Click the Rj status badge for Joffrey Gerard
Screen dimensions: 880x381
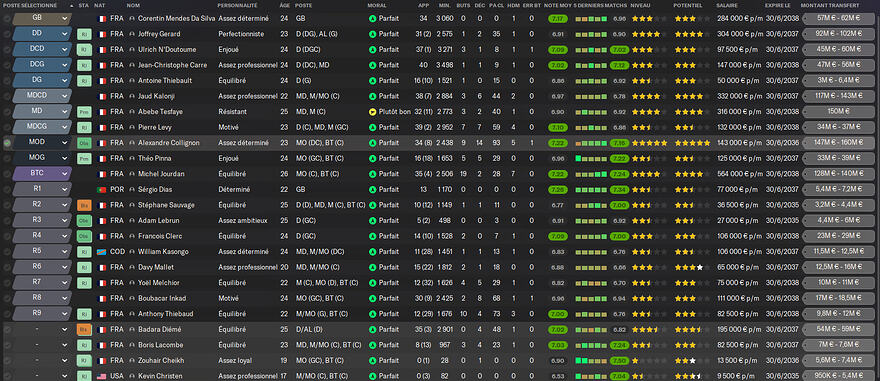coord(84,34)
